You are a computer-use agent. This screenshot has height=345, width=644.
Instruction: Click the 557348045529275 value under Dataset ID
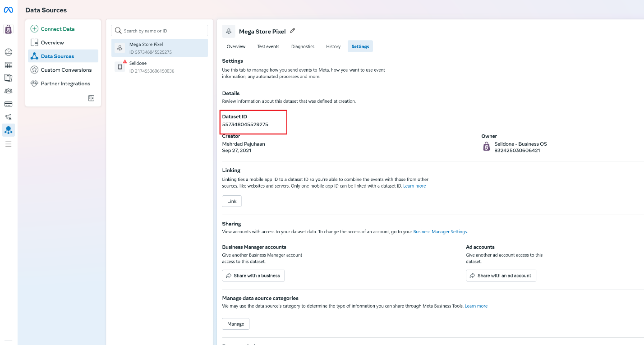[245, 124]
